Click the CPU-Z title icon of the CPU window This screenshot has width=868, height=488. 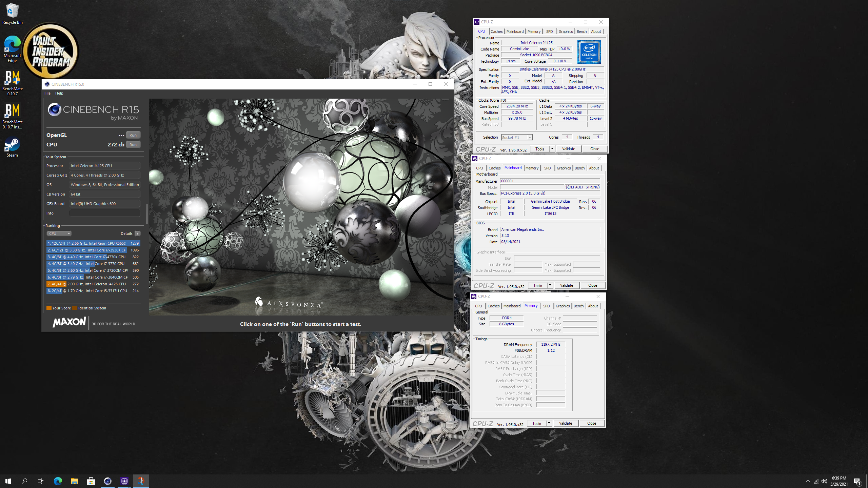(477, 22)
